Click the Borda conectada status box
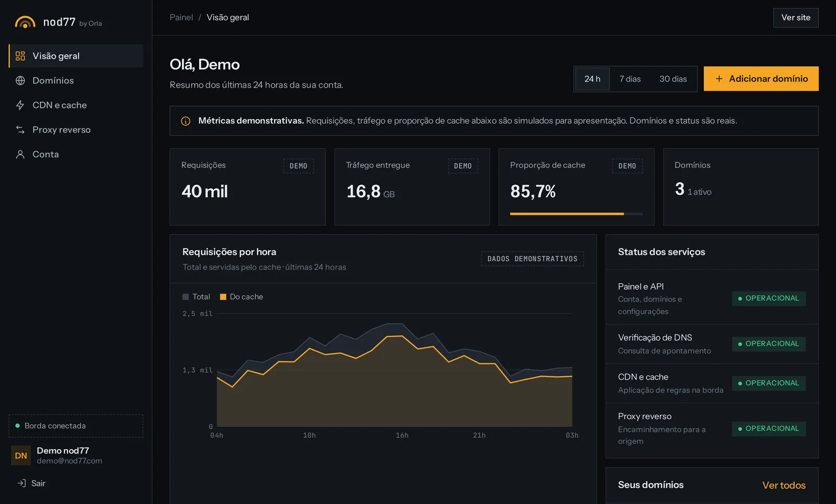Screen dimensions: 836x504 [x=76, y=426]
